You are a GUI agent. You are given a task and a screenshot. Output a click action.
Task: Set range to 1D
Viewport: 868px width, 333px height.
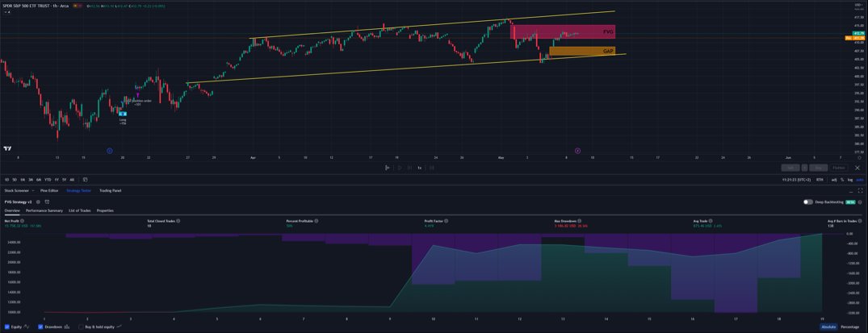click(6, 180)
